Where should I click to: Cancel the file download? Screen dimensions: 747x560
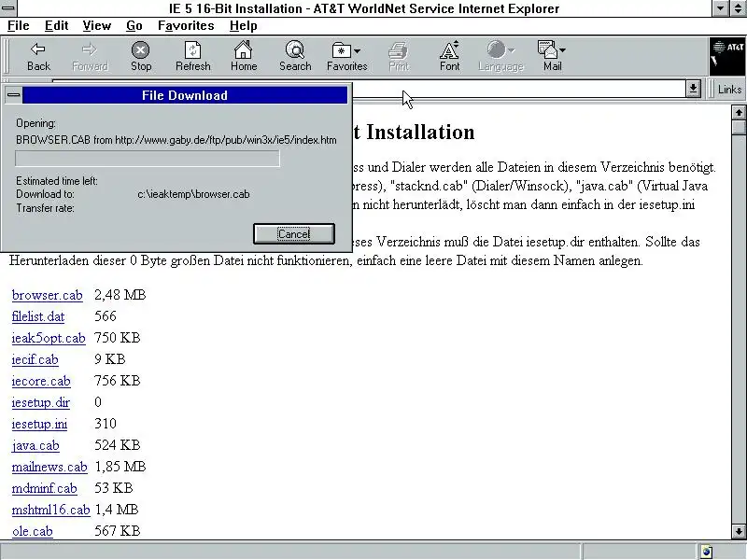coord(294,234)
